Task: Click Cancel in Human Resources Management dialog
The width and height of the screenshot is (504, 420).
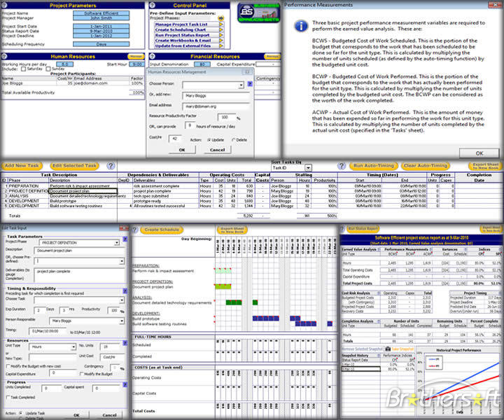Action: point(217,150)
